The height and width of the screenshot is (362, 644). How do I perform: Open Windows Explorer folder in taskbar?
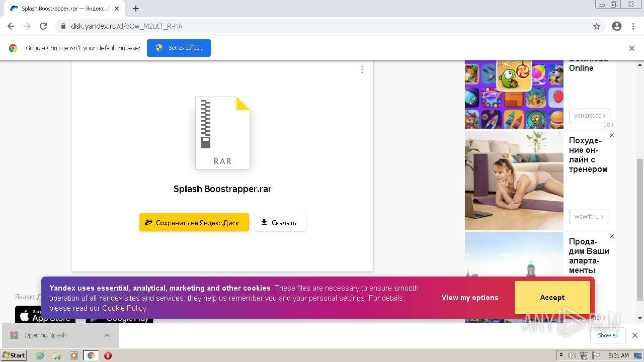[x=57, y=355]
